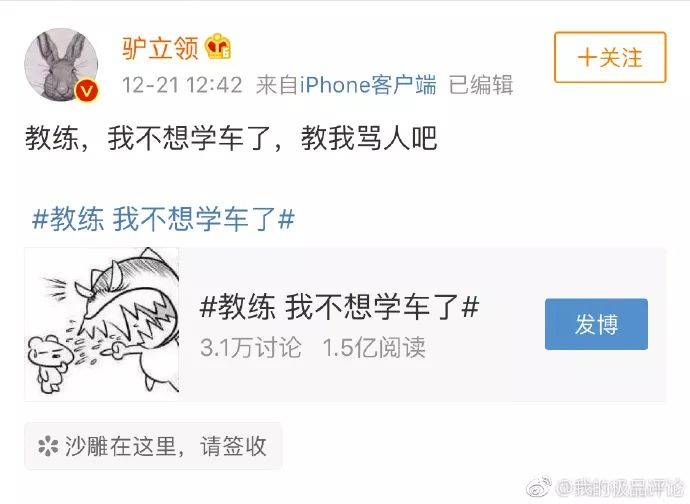Click the Weibo eye logo watermark

539,487
